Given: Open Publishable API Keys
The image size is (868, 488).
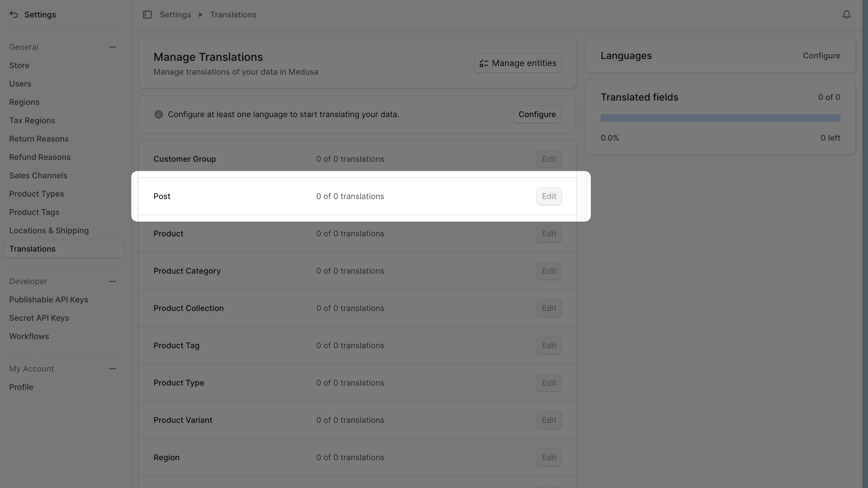Looking at the screenshot, I should (x=49, y=299).
